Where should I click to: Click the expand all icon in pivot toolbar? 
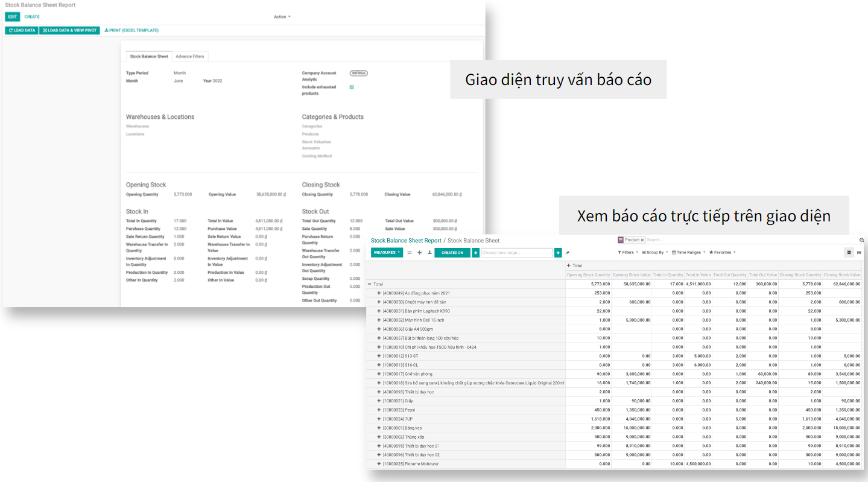point(419,253)
